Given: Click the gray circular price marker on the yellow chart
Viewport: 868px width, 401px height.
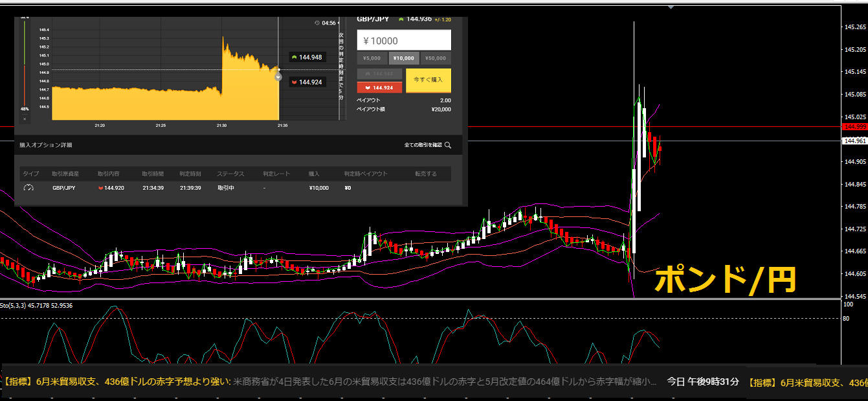Looking at the screenshot, I should click(278, 76).
